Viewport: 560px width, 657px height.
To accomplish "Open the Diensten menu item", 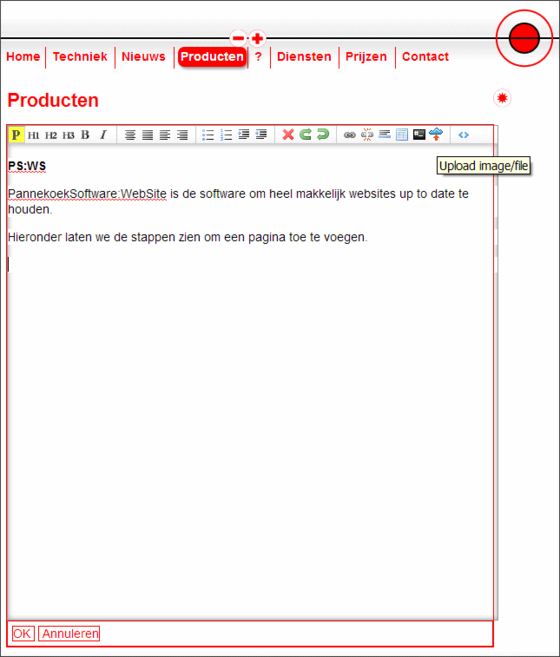I will pos(304,57).
